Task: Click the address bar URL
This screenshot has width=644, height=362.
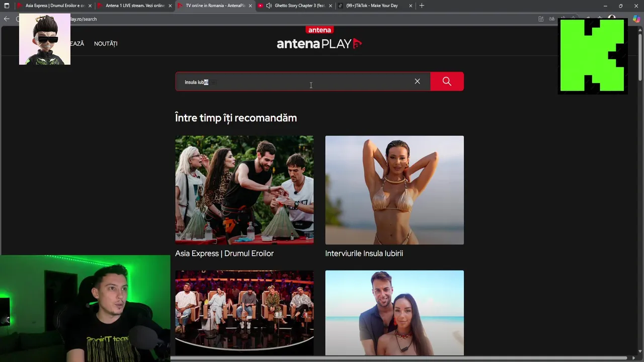Action: (84, 19)
